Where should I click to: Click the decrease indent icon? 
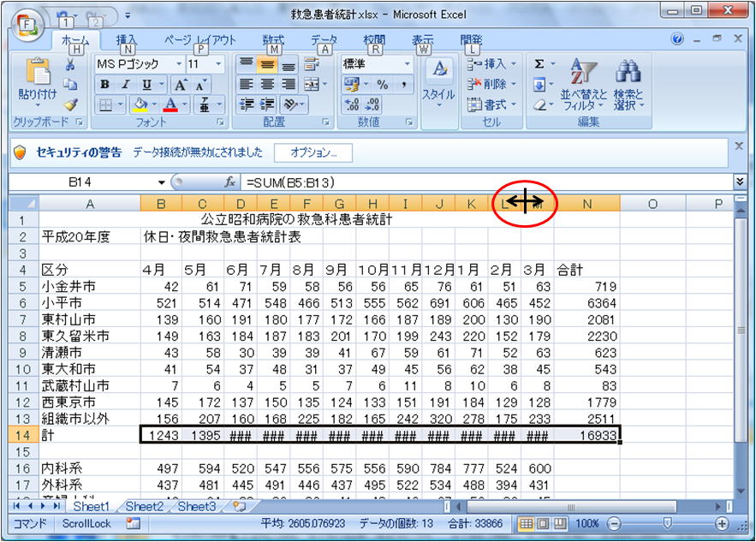tap(247, 104)
